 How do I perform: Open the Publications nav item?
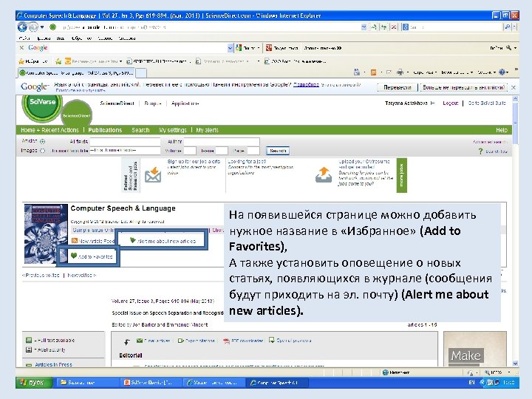[x=105, y=130]
